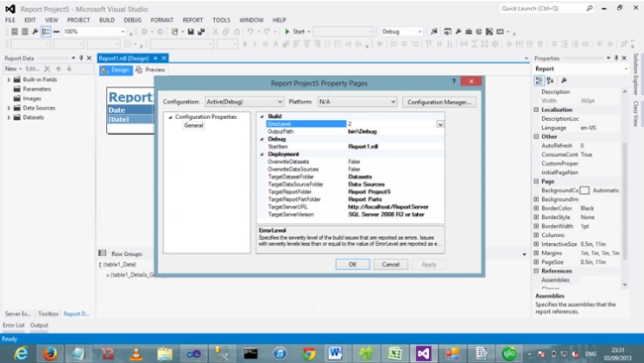Click the help question mark in dialog

454,81
